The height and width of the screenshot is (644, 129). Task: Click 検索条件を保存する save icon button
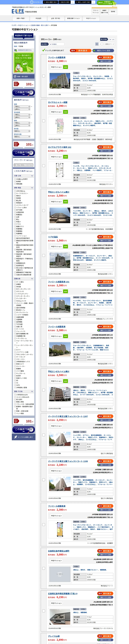[x=24, y=50]
